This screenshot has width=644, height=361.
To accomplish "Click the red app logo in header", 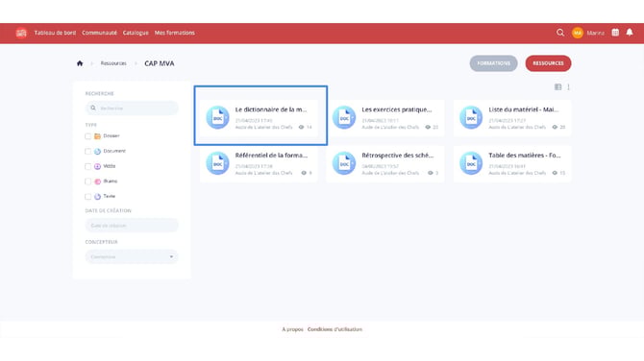I will point(21,33).
